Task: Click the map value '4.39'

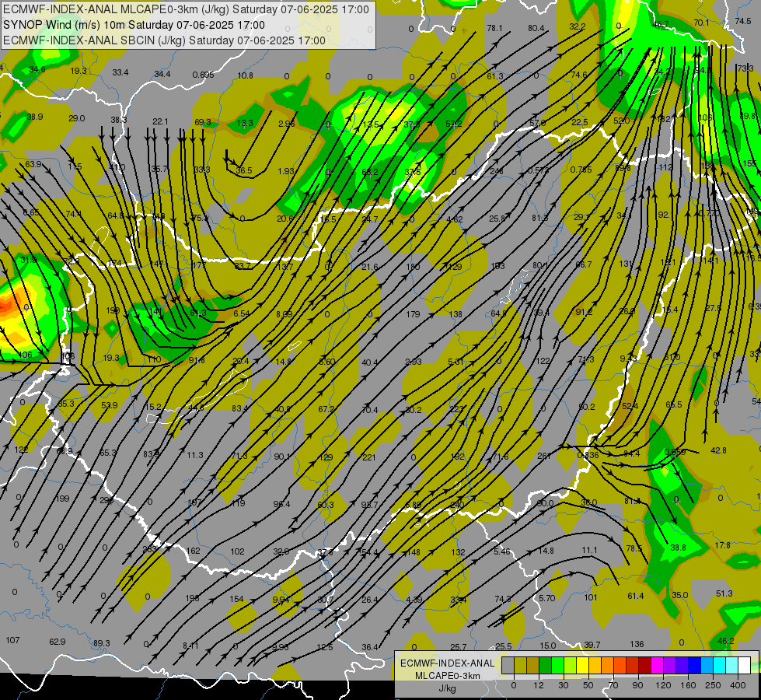Action: tap(414, 600)
